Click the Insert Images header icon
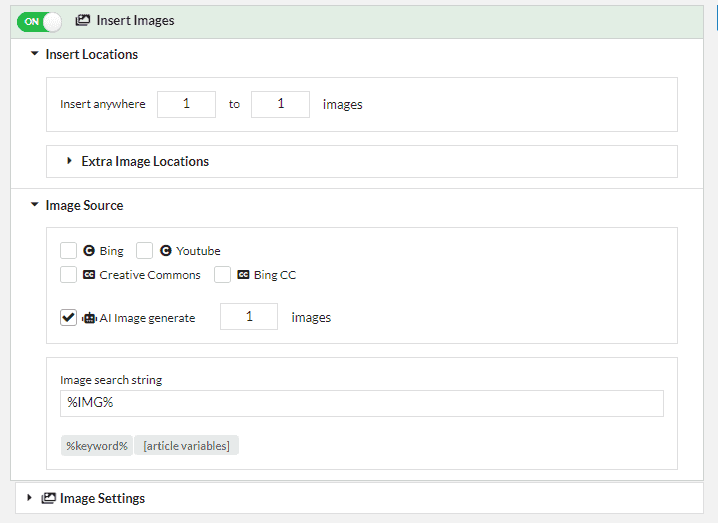This screenshot has width=718, height=523. pyautogui.click(x=82, y=20)
